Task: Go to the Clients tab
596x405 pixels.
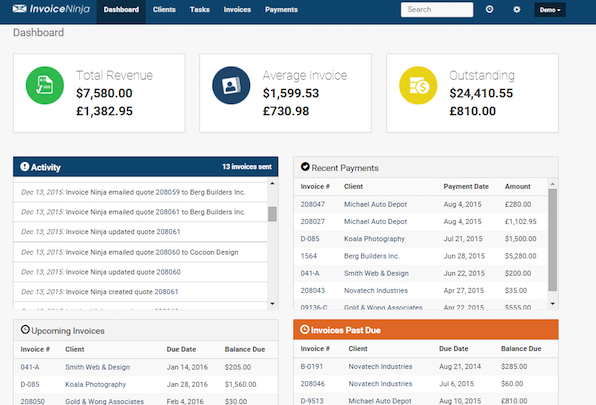Action: (x=164, y=10)
